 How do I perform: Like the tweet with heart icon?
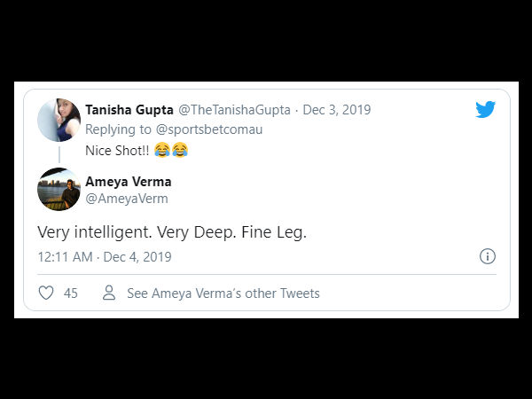[x=46, y=293]
